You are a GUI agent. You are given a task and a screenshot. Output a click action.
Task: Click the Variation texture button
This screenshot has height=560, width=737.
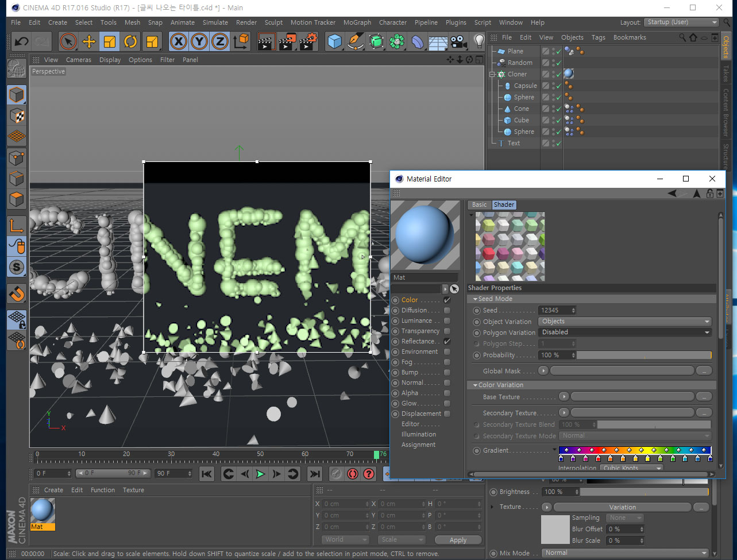[623, 507]
